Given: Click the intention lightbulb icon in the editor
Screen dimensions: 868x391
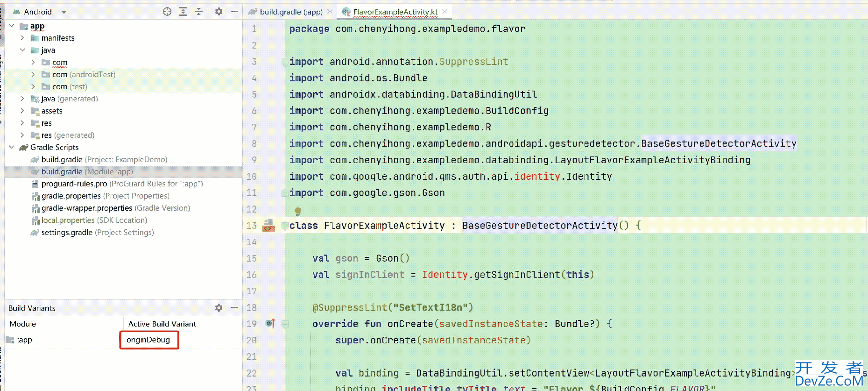Looking at the screenshot, I should [298, 211].
